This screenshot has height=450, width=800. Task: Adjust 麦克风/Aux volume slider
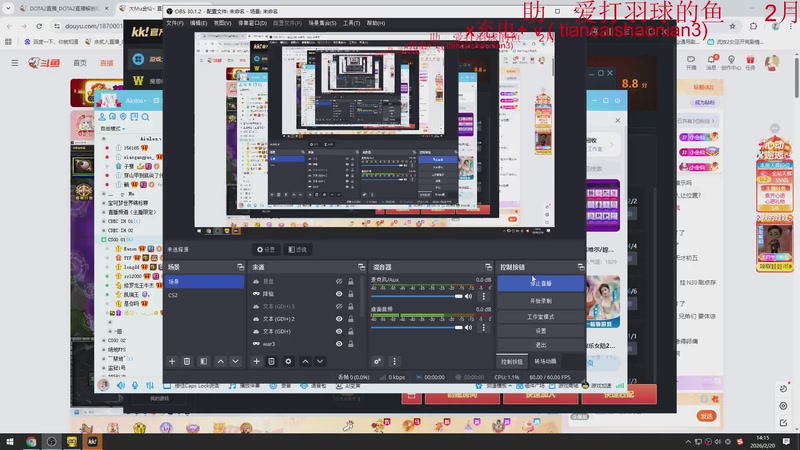(416, 296)
